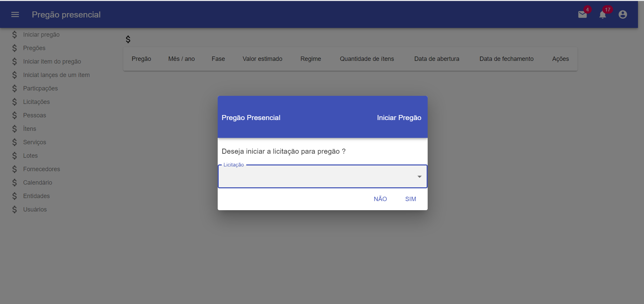The height and width of the screenshot is (304, 644).
Task: Click the dollar icon above the table
Action: point(128,39)
